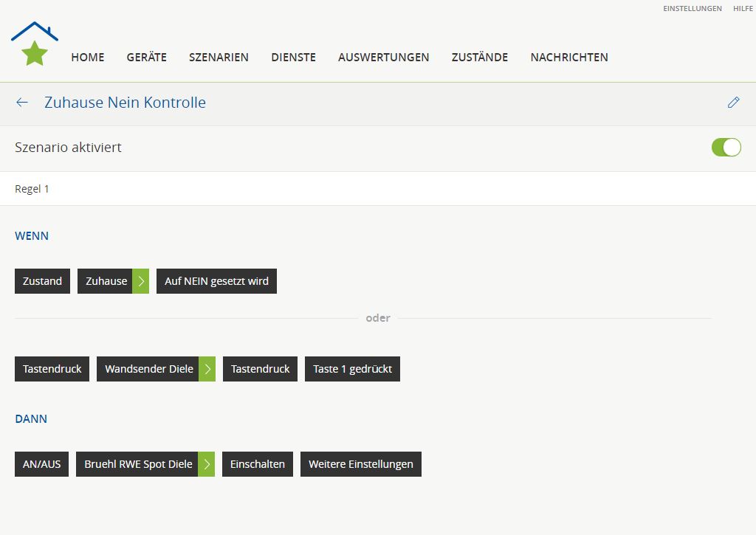Click the Auf NEIN gesetzt wird condition
Image resolution: width=756 pixels, height=535 pixels.
pyautogui.click(x=216, y=281)
